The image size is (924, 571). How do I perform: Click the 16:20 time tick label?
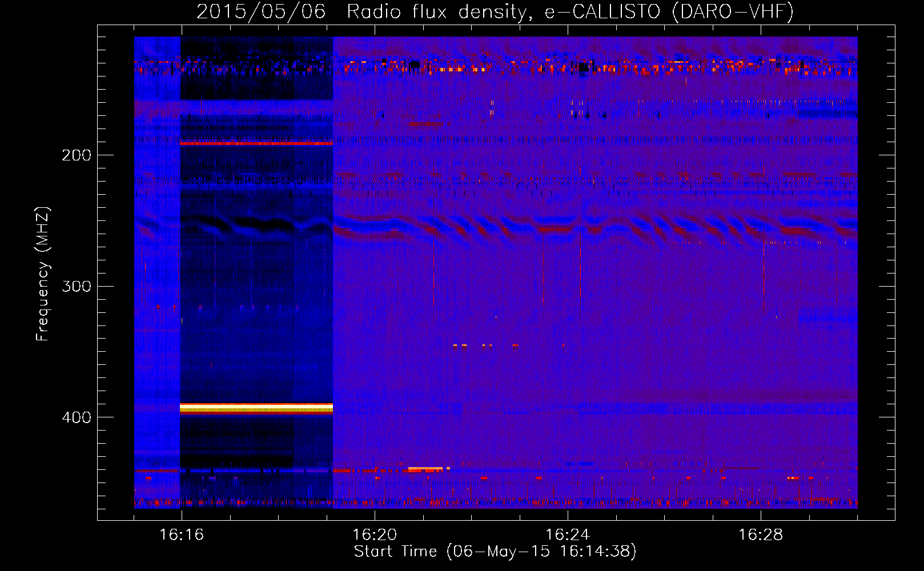click(375, 535)
